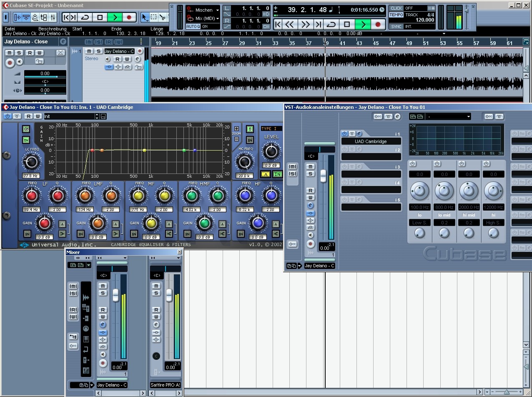Toggle the UAD Cambridge plugin power button
Image resolution: width=532 pixels, height=397 pixels.
[x=8, y=116]
